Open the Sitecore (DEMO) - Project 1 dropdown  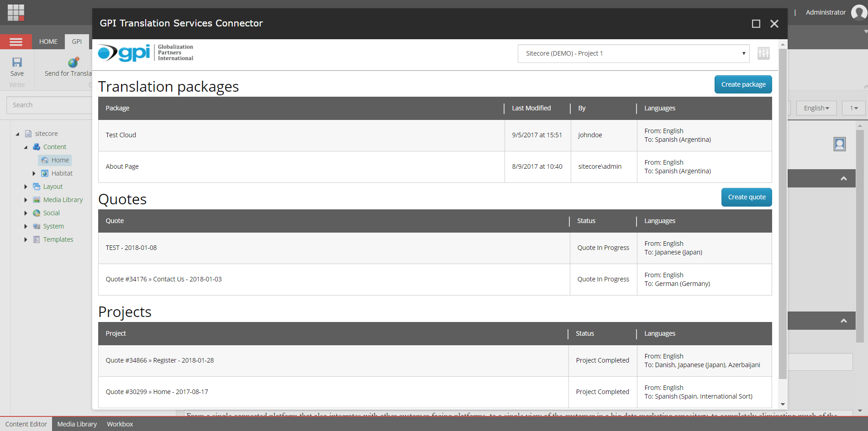point(633,53)
